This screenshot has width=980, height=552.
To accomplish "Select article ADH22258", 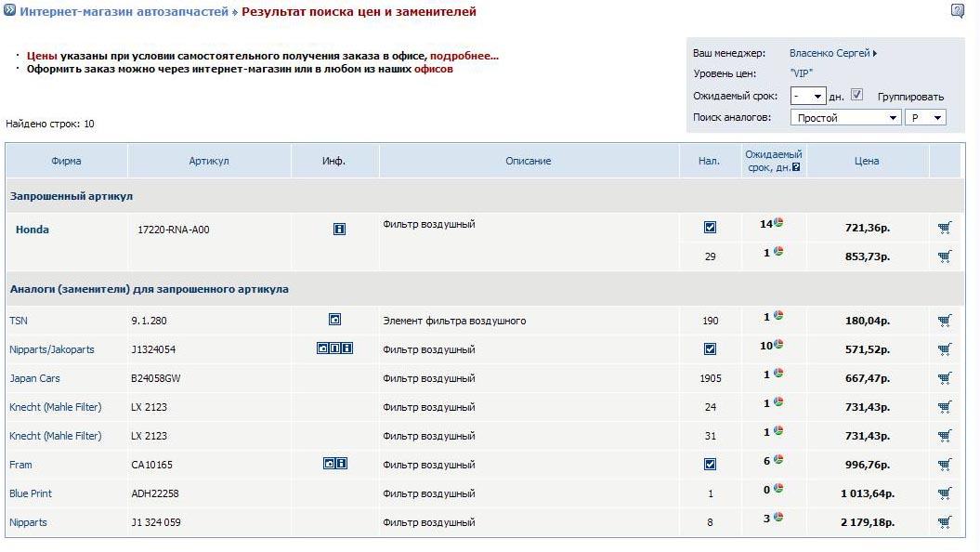I will [x=155, y=493].
